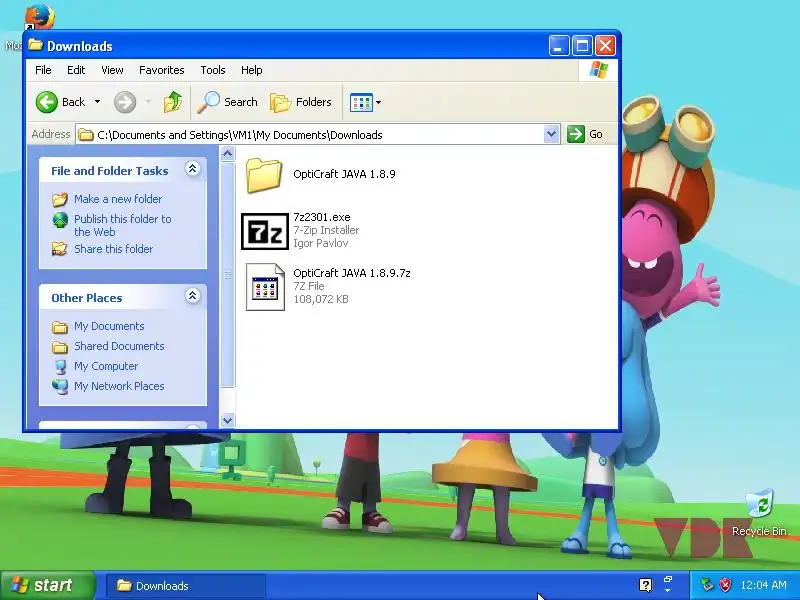Toggle the Folders pane button
Image resolution: width=800 pixels, height=600 pixels.
tap(301, 102)
